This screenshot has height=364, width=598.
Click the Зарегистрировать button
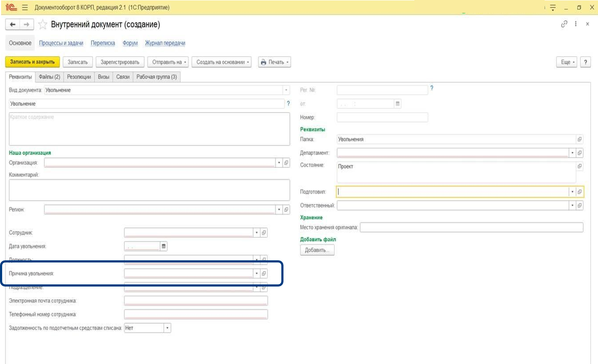tap(120, 62)
